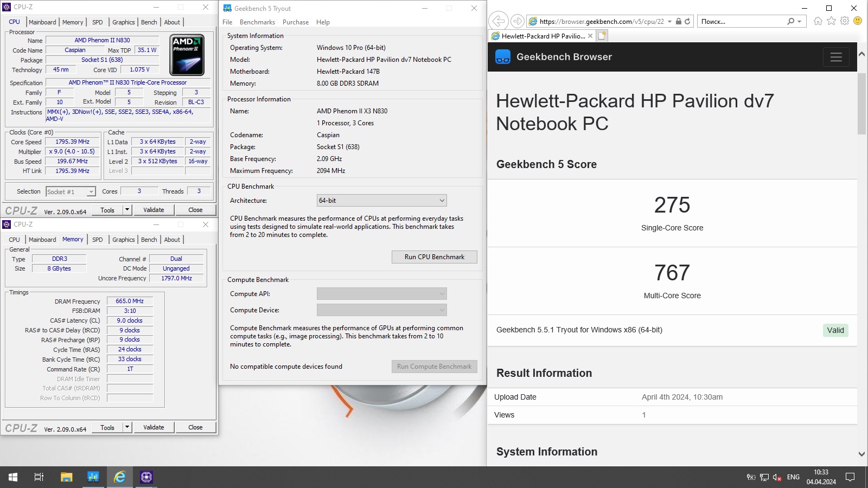This screenshot has height=488, width=868.
Task: Close the Hewlett-Packard HP Pavilion browser tab
Action: 590,36
